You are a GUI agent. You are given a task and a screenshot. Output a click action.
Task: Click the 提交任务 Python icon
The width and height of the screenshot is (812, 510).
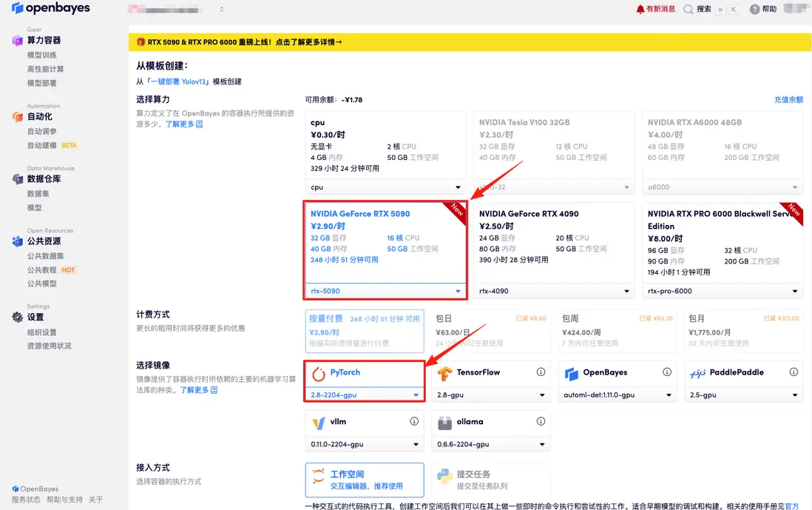point(444,476)
